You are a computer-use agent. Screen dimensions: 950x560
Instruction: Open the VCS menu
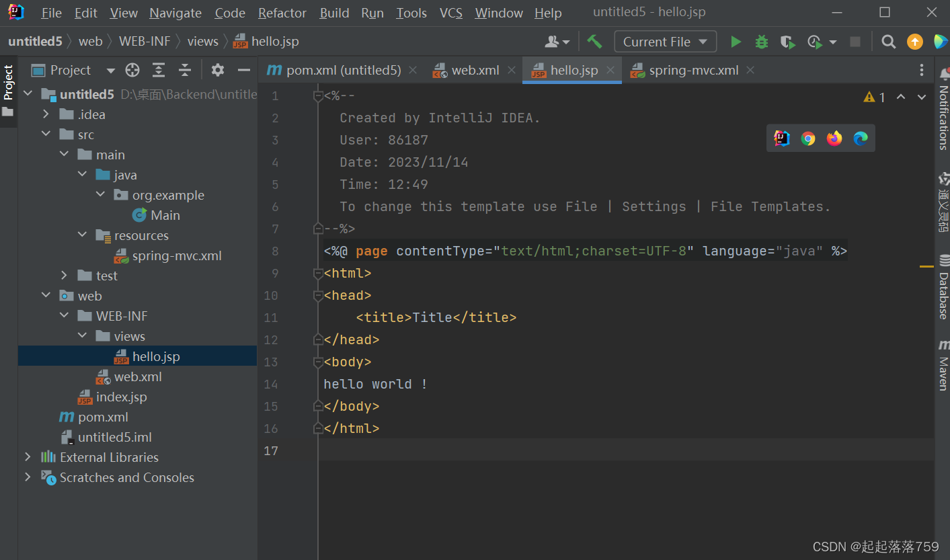click(451, 13)
